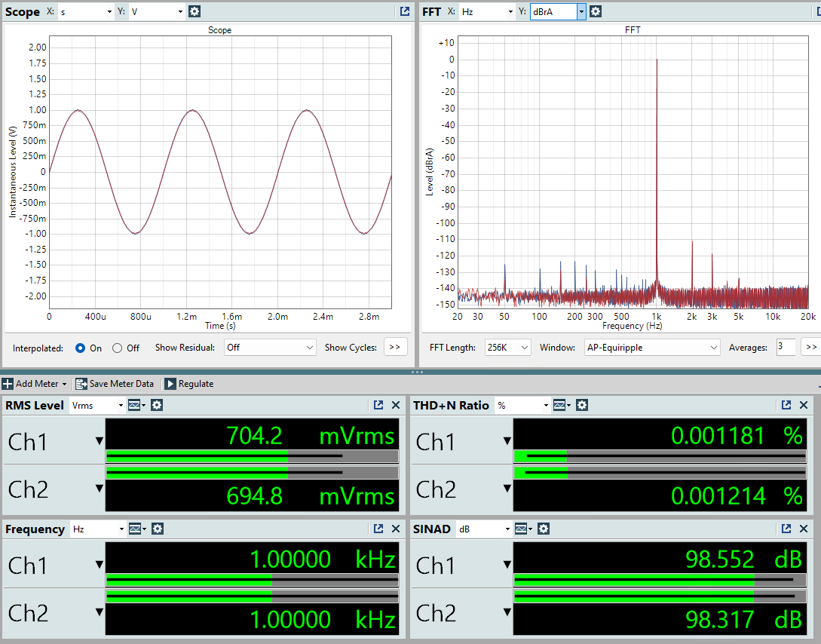Open Frequency meter Hz unit dropdown
The image size is (821, 644).
pyautogui.click(x=98, y=529)
